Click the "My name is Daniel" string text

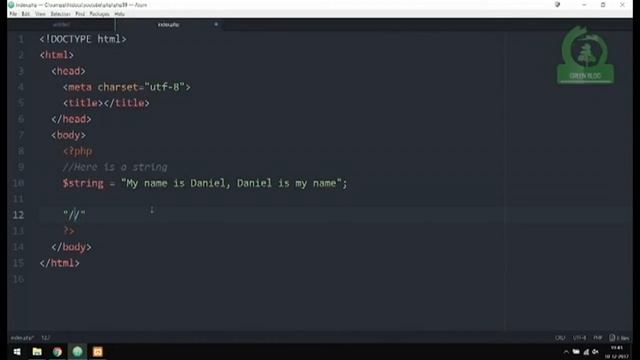click(231, 183)
